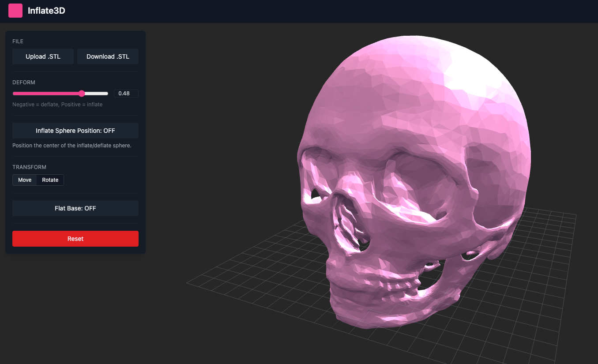Click the 'Negative = deflate, Positive = inflate' hint
Image resolution: width=598 pixels, height=364 pixels.
(57, 105)
